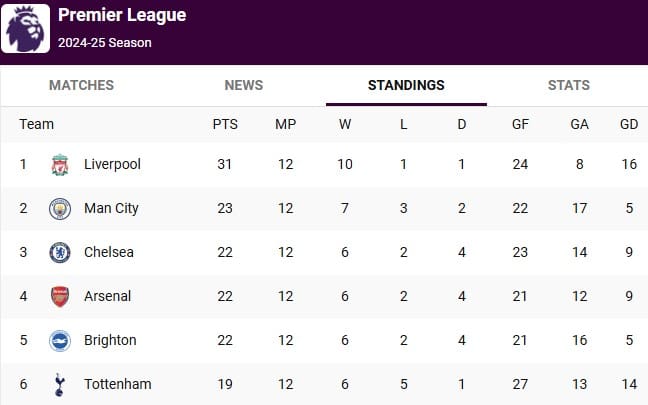Open the Liverpool team name link
The image size is (648, 405).
click(112, 164)
